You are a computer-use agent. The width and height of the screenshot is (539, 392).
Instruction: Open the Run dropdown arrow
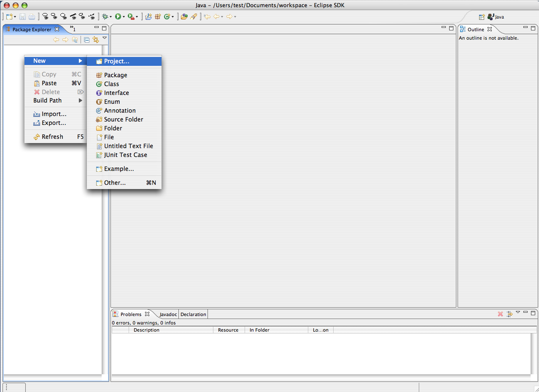click(x=124, y=17)
